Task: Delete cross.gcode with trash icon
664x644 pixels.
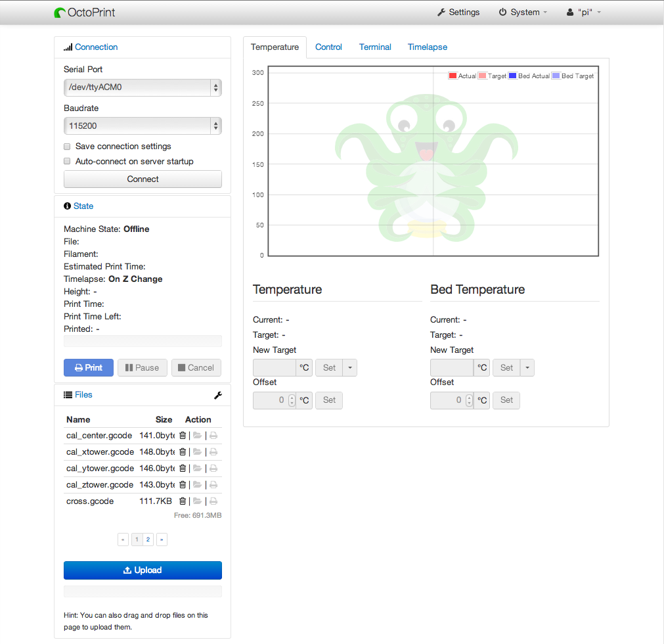Action: (x=183, y=501)
